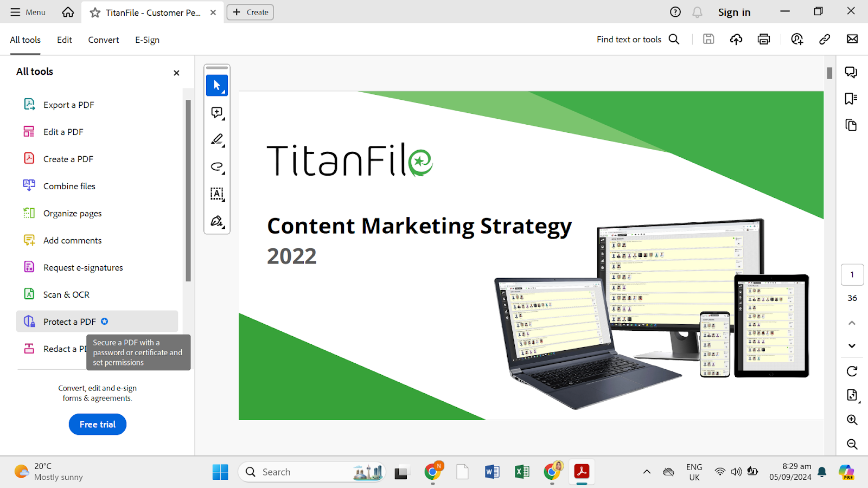The image size is (868, 488).
Task: Open the Windows Start button
Action: point(220,472)
